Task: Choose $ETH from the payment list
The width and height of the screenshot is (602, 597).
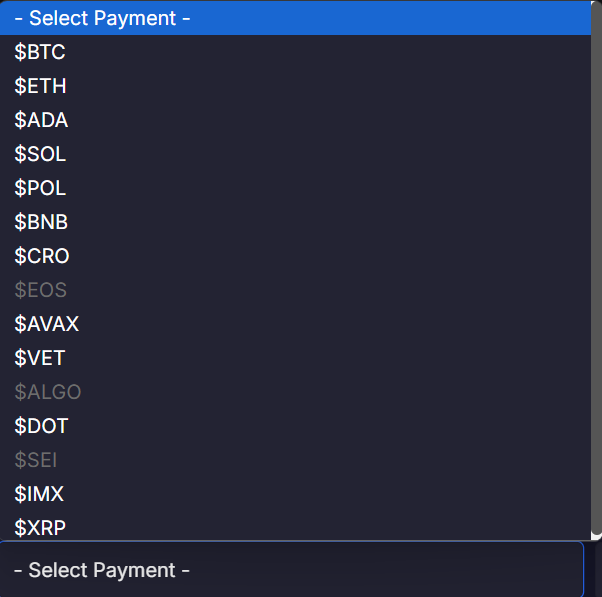Action: coord(295,86)
